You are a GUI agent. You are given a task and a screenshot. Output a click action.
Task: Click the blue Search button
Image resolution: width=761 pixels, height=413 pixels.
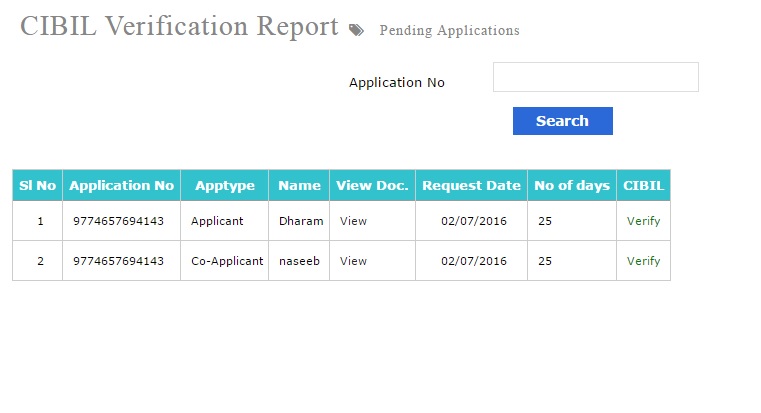pyautogui.click(x=562, y=121)
